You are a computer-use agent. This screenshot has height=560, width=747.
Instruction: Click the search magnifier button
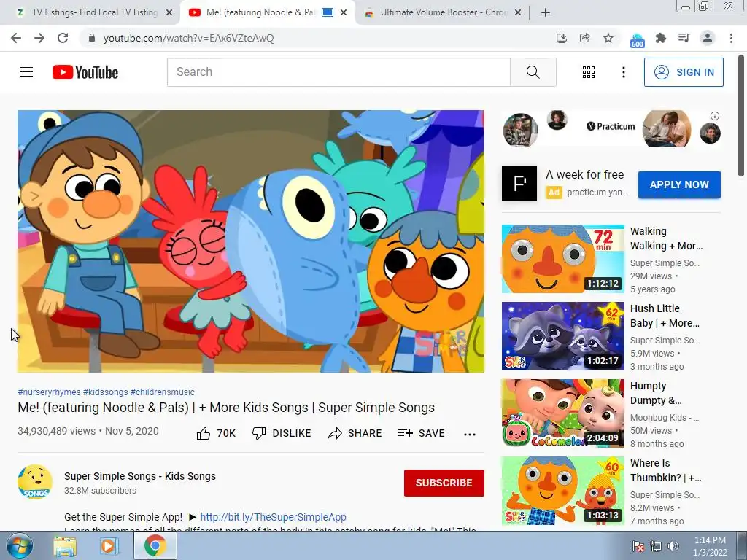coord(533,72)
